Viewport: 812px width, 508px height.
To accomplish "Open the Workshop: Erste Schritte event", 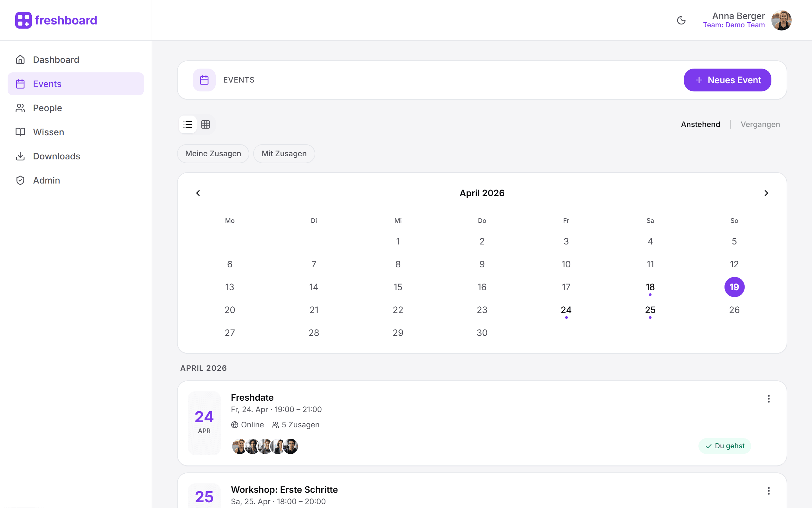I will (284, 490).
